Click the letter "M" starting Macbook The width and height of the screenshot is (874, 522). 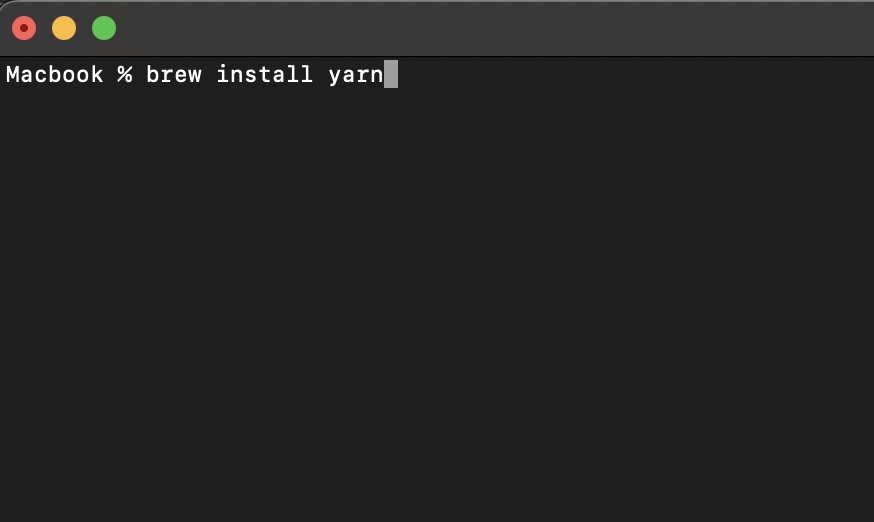click(x=14, y=75)
